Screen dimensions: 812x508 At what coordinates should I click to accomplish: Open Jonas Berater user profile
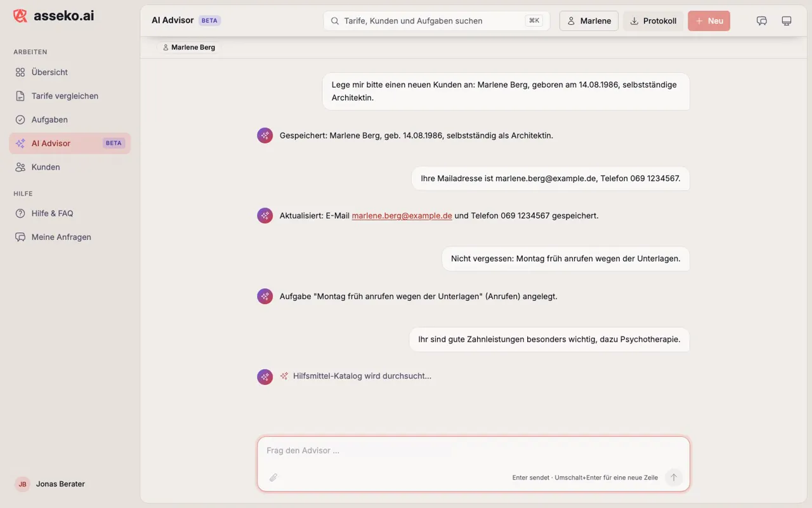point(51,484)
